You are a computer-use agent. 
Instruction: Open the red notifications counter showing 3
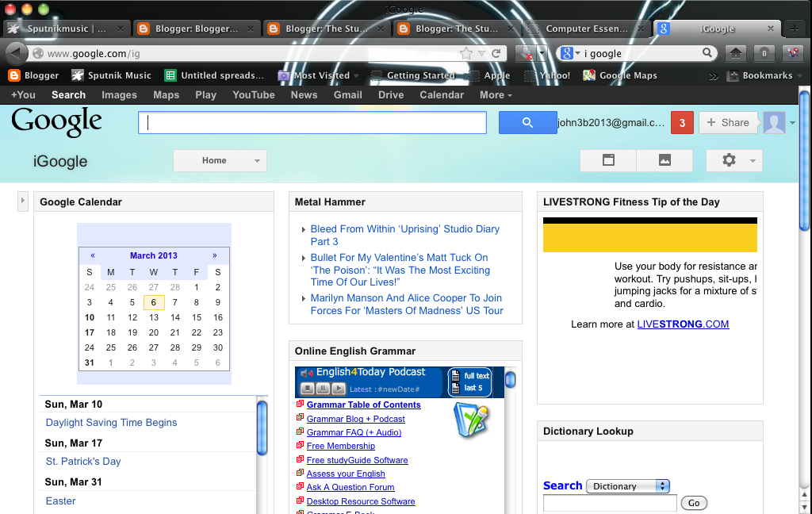click(x=682, y=123)
